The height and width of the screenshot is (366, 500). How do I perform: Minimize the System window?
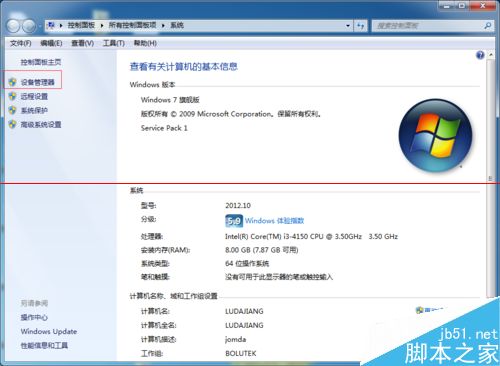(447, 5)
